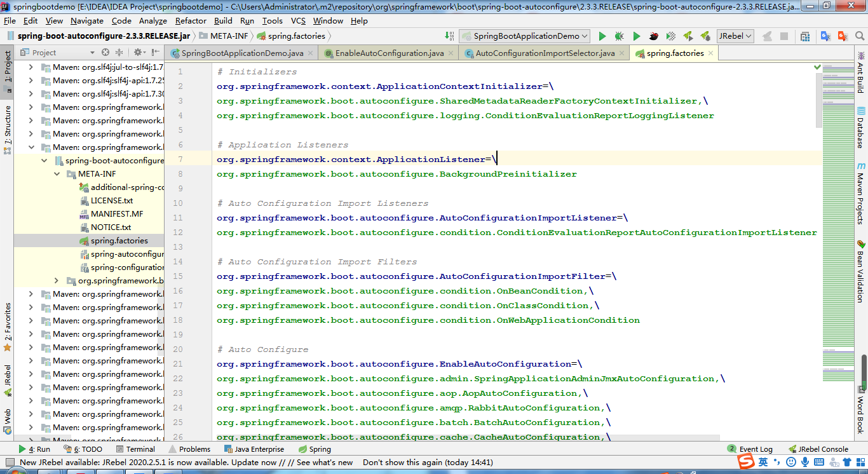Click the red Translate icon
The image size is (868, 474).
coord(842,36)
